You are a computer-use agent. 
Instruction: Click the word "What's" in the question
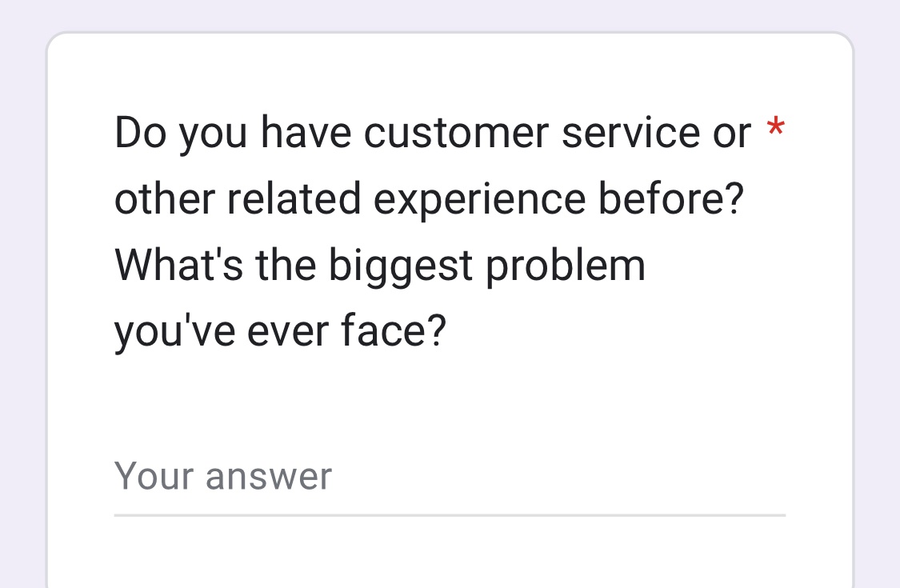click(178, 266)
